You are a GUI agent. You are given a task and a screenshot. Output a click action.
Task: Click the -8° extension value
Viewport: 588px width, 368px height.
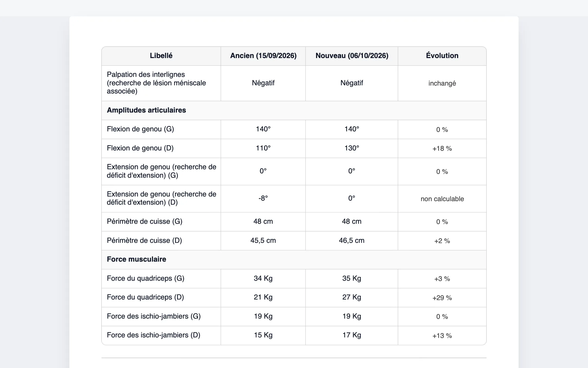click(x=263, y=198)
